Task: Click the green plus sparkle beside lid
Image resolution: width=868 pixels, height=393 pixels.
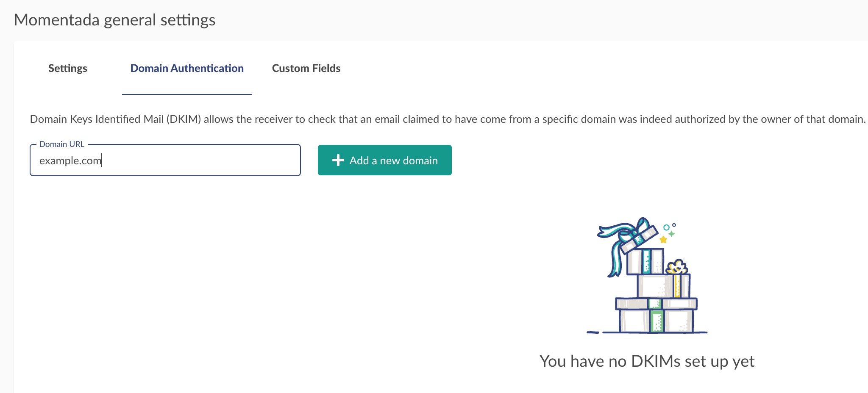Action: tap(671, 234)
